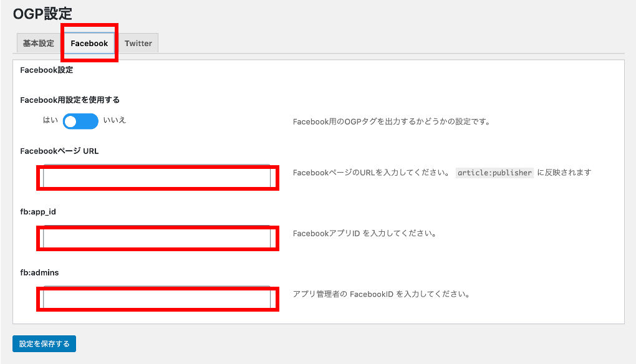Click the Facebook用のOGPタグを出力するか description

tap(392, 122)
